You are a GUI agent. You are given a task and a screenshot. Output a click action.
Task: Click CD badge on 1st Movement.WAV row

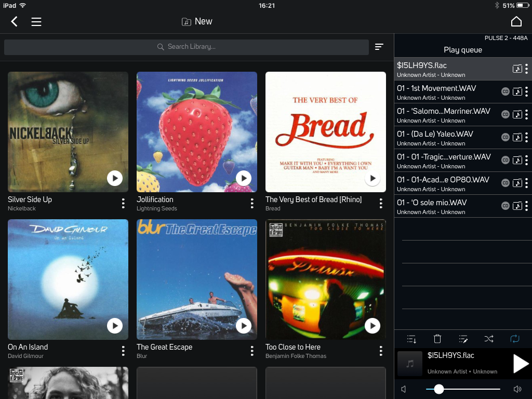pos(505,91)
